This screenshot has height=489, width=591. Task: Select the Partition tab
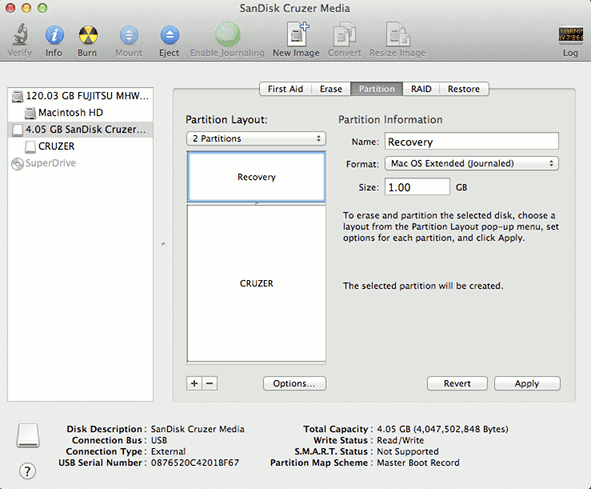click(377, 89)
